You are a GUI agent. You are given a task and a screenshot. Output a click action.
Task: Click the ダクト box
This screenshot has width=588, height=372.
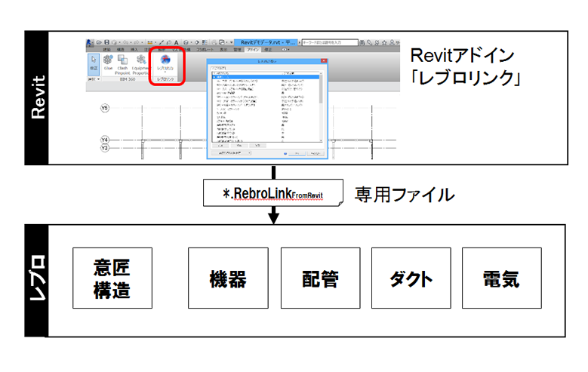[x=411, y=278]
